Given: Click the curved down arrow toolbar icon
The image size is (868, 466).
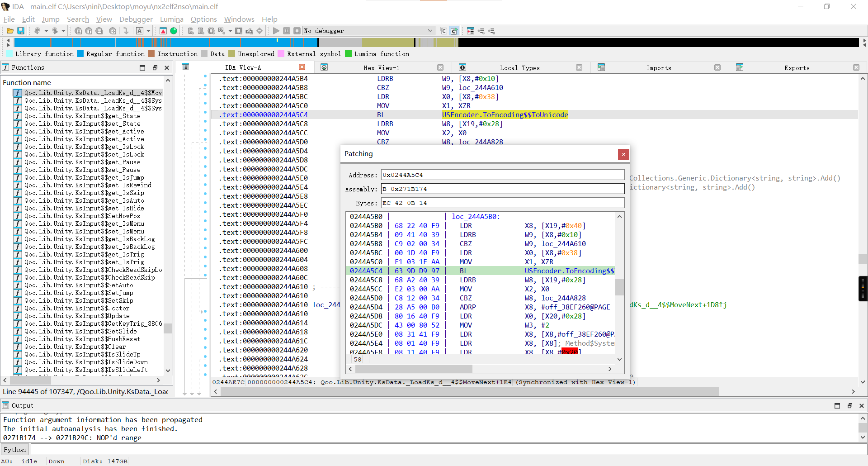Looking at the screenshot, I should pos(126,31).
